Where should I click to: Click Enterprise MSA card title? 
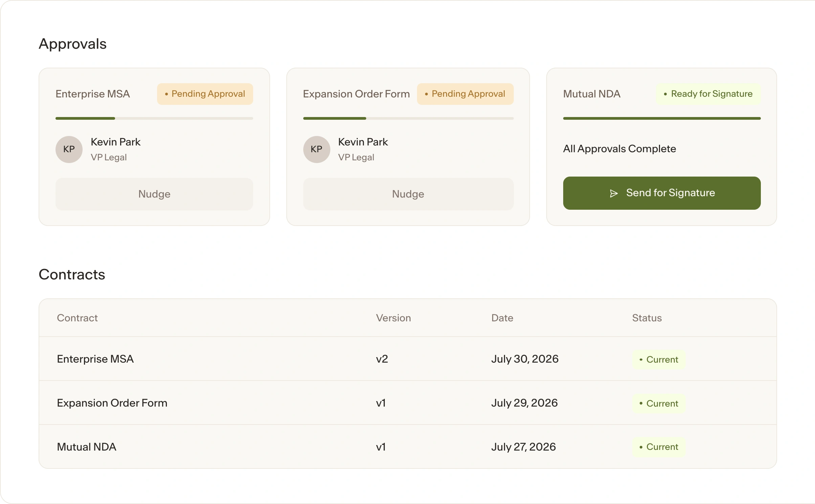93,94
